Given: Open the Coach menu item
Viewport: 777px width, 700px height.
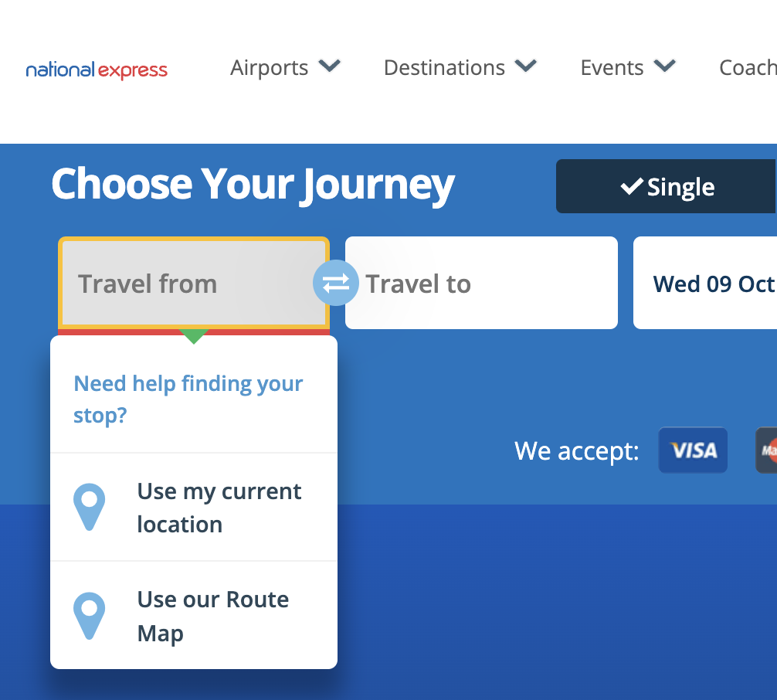Looking at the screenshot, I should pyautogui.click(x=748, y=68).
